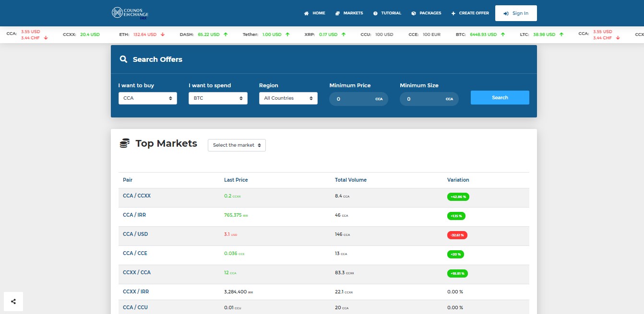Click the 3.1 USD red last price
The height and width of the screenshot is (314, 644).
[231, 234]
